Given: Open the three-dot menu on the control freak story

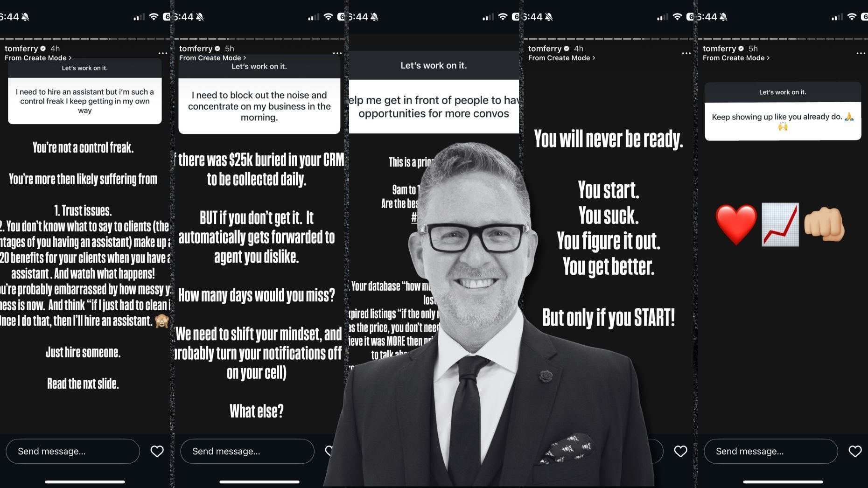Looking at the screenshot, I should (162, 53).
